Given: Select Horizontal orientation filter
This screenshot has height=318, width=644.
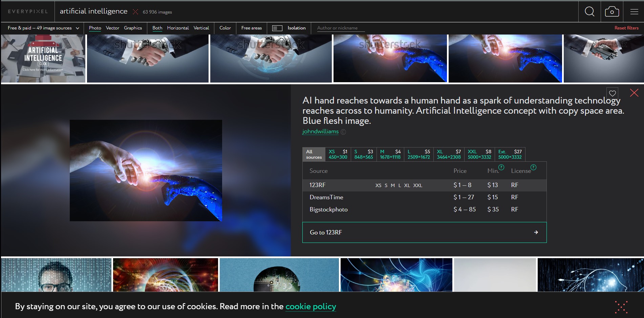Looking at the screenshot, I should point(178,28).
